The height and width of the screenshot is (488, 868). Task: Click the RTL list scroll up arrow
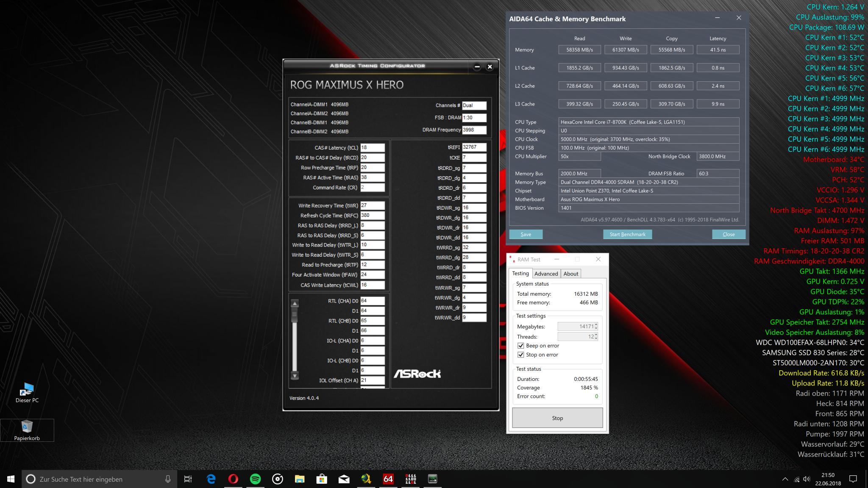[x=295, y=303]
